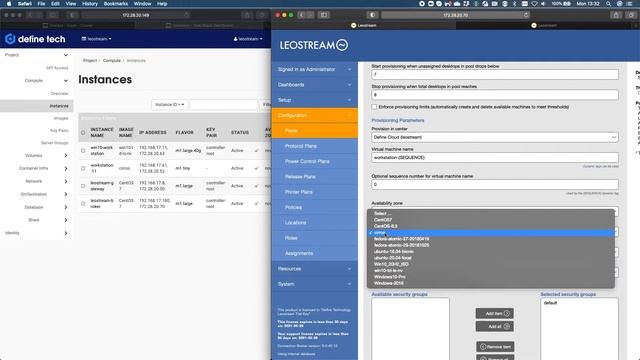The width and height of the screenshot is (640, 360).
Task: Click the Add item button
Action: click(x=495, y=313)
